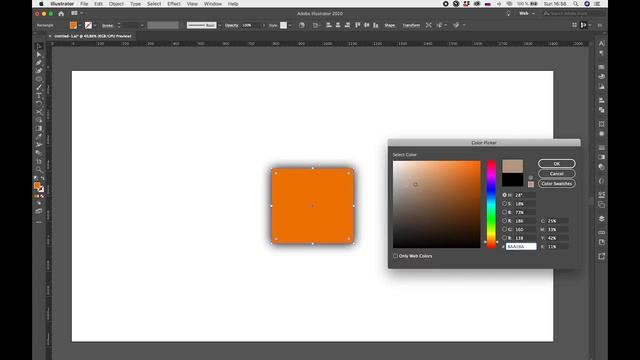Open macOS Spotlight search icon
Screen dimensions: 640x360
click(576, 4)
